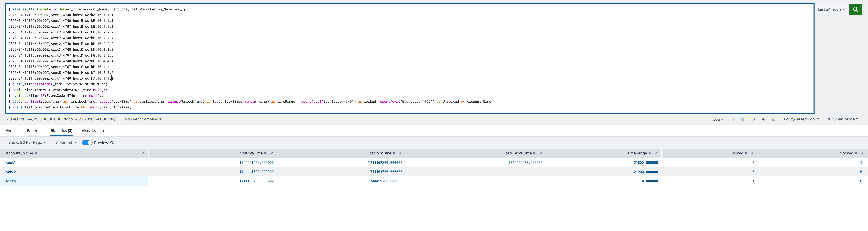This screenshot has width=868, height=231.
Task: Turn off the Preview toggle
Action: click(87, 143)
